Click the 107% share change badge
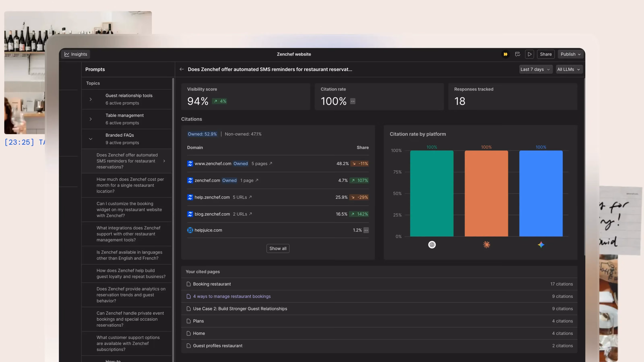The image size is (644, 362). click(359, 180)
